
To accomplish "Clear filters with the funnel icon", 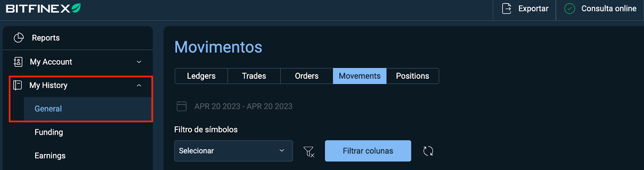I will [x=309, y=151].
